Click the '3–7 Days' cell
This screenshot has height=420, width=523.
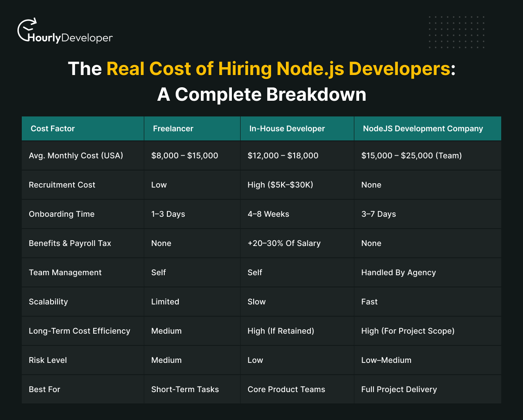click(379, 214)
